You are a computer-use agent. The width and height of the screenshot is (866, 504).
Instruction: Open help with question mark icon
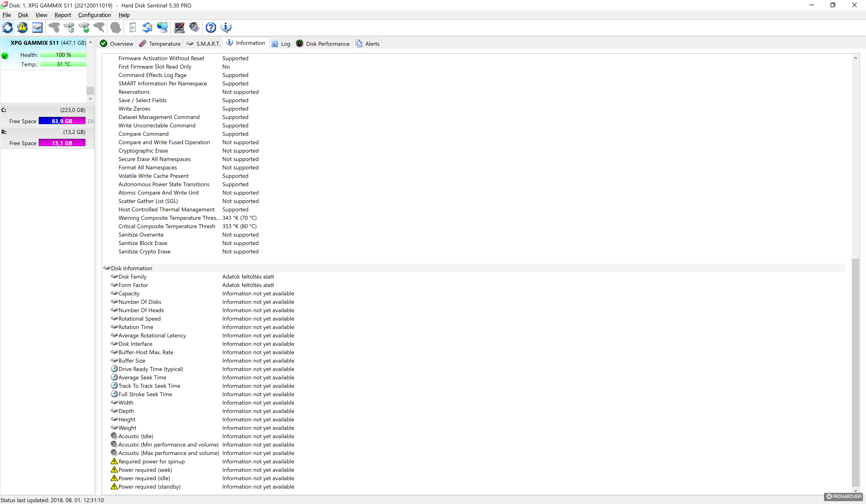211,28
